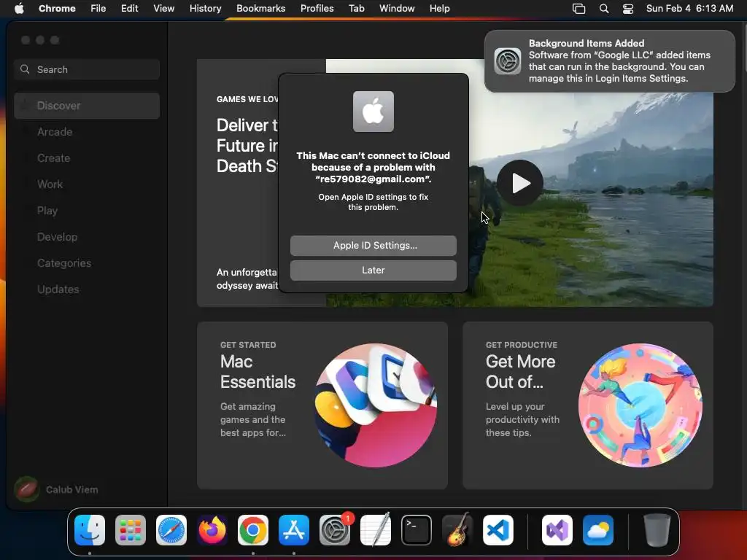Click the Mac Essentials circular artwork
The height and width of the screenshot is (560, 747).
pyautogui.click(x=376, y=405)
